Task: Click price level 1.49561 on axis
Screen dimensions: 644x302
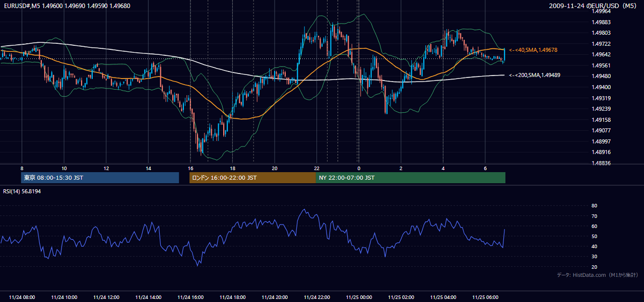Action: click(601, 65)
